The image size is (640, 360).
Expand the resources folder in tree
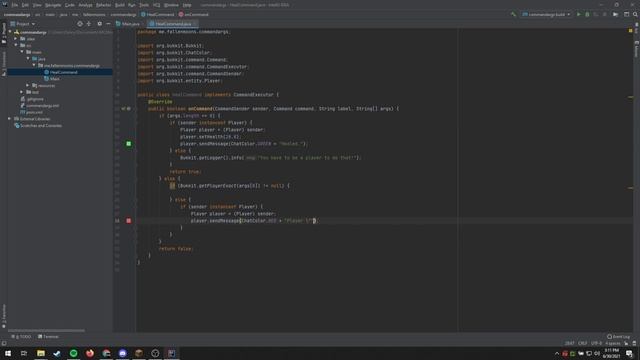pyautogui.click(x=28, y=85)
